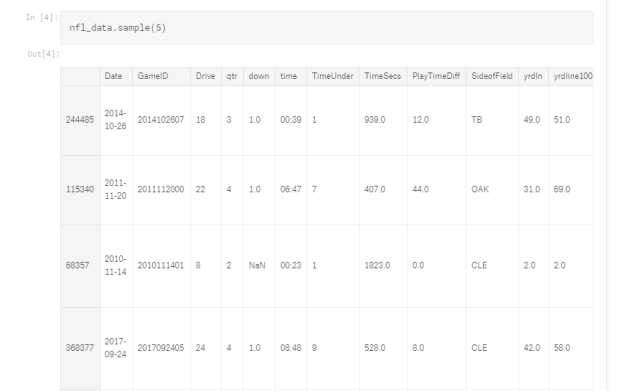The height and width of the screenshot is (391, 620).
Task: Click TimeSecs value 939.0
Action: [375, 120]
